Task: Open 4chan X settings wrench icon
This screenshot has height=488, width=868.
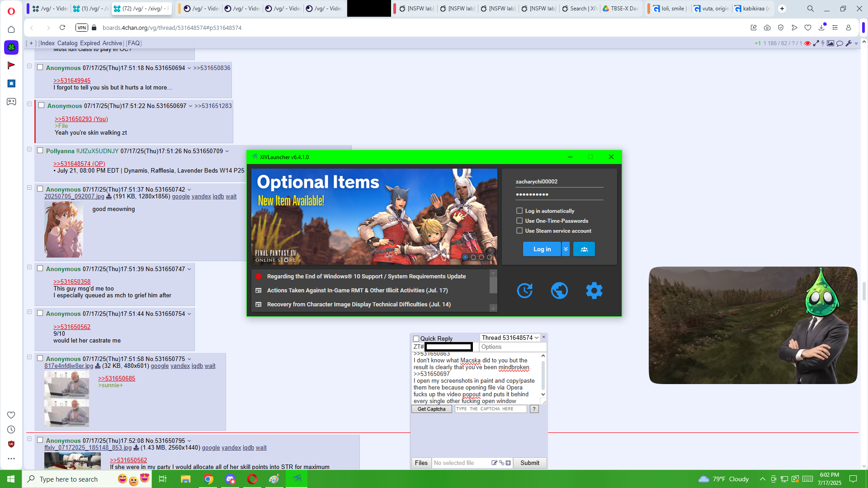Action: tap(849, 43)
